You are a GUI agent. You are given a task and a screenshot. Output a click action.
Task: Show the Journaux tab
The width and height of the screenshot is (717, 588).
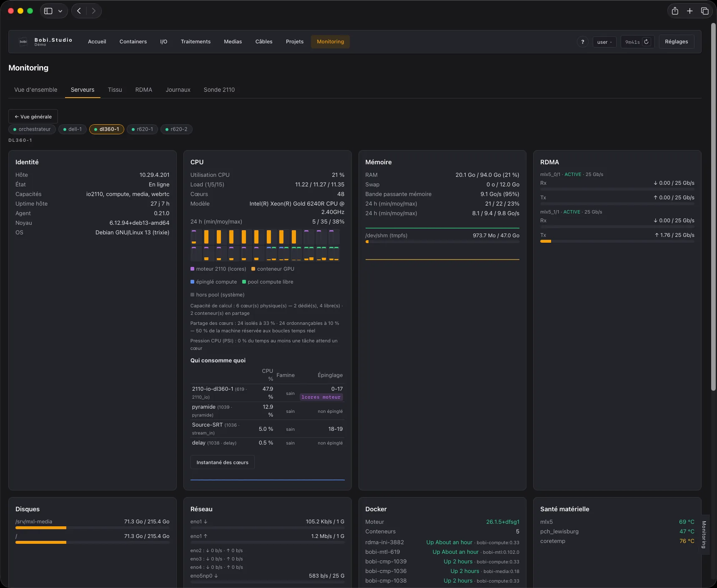click(178, 90)
